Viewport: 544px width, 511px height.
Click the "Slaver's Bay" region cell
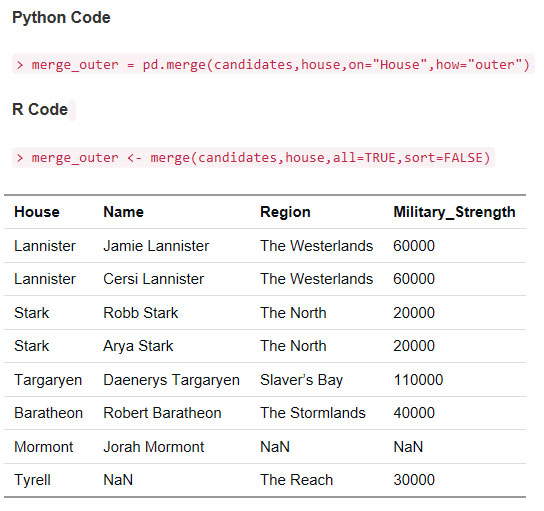pos(301,380)
